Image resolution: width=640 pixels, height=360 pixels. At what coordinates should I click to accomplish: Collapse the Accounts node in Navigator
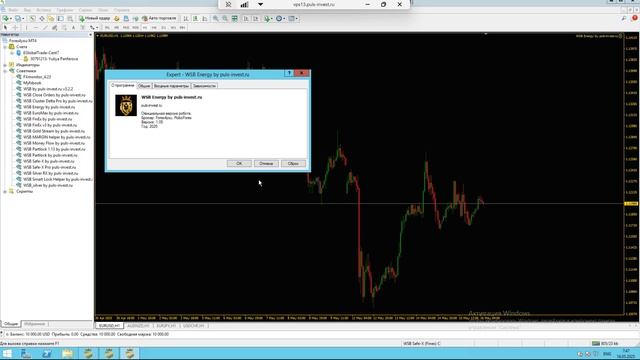pyautogui.click(x=5, y=47)
